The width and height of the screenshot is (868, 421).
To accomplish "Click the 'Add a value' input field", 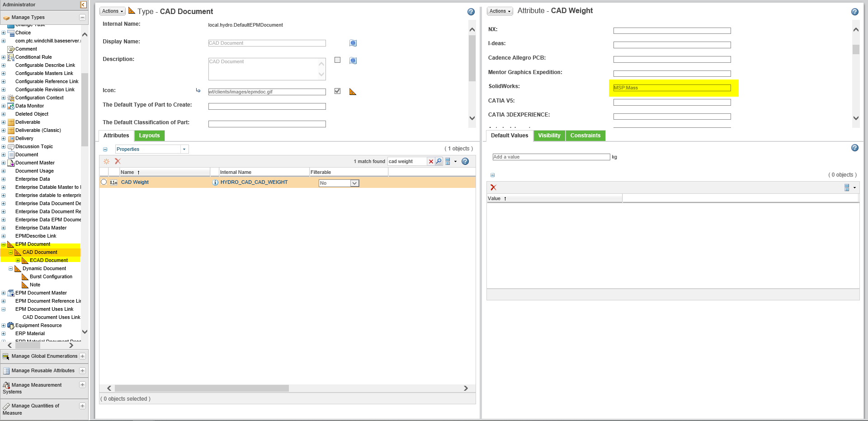I will 551,157.
